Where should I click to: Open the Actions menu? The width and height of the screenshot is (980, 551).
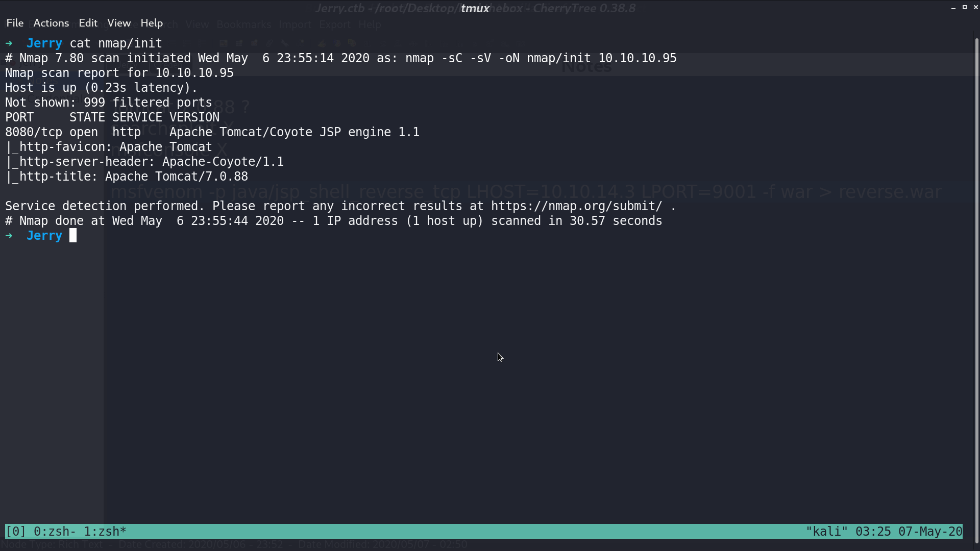pos(51,23)
